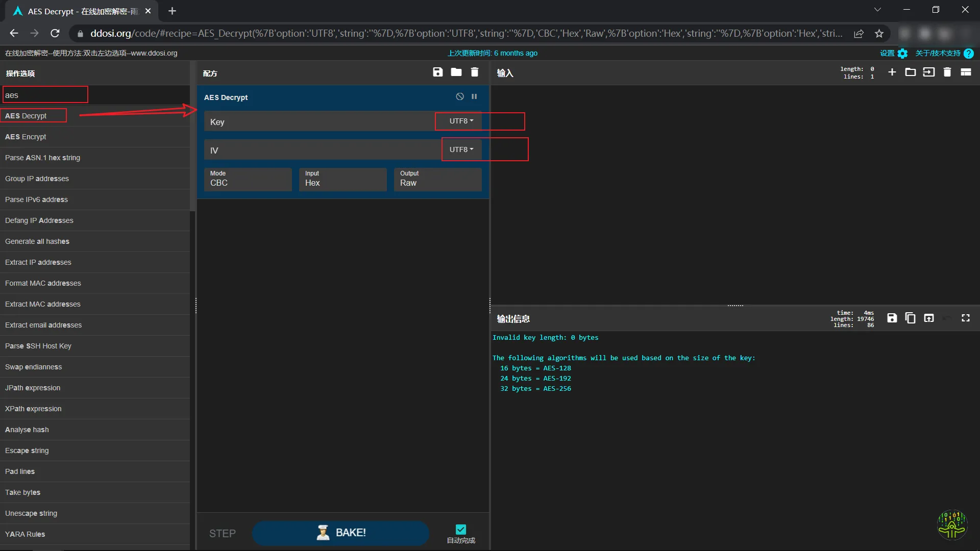The width and height of the screenshot is (980, 551).
Task: Open the Key UTF8 format dropdown
Action: tap(461, 121)
